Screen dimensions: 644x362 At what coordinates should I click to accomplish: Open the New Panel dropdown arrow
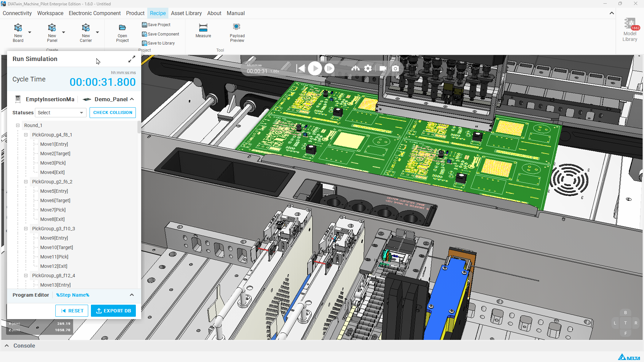tap(63, 32)
